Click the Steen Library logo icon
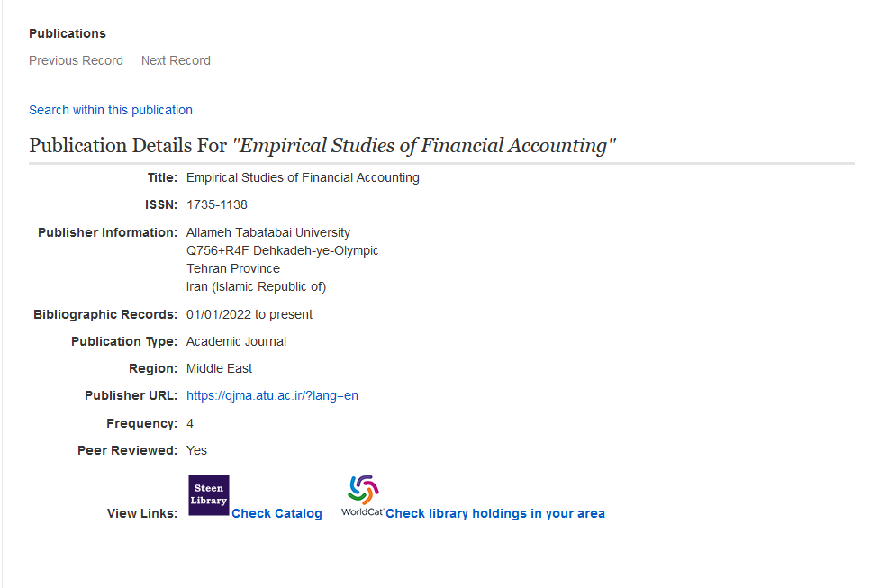The image size is (888, 588). coord(208,494)
